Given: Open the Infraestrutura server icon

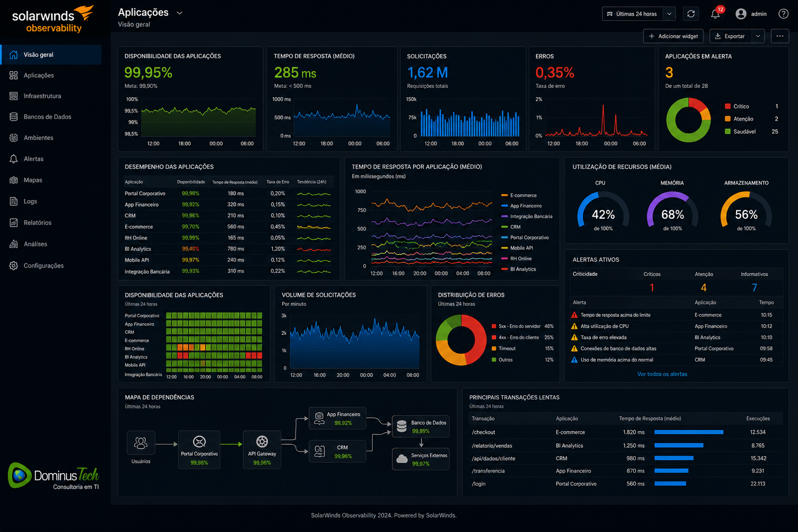Looking at the screenshot, I should click(x=14, y=96).
